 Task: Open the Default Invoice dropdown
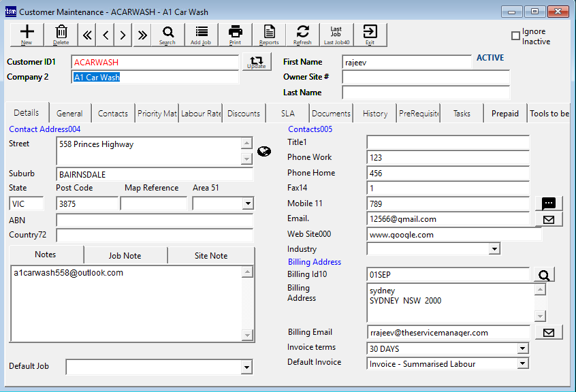coord(522,363)
